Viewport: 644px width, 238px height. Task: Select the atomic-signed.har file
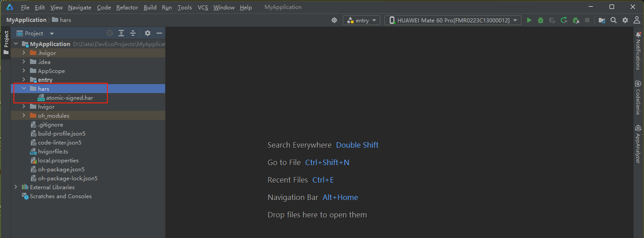pos(69,98)
